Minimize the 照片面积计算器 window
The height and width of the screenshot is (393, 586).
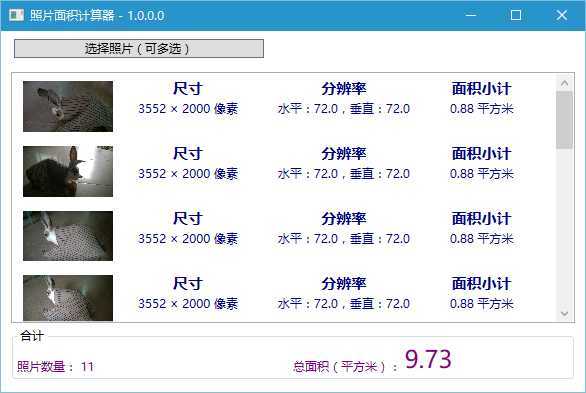471,15
